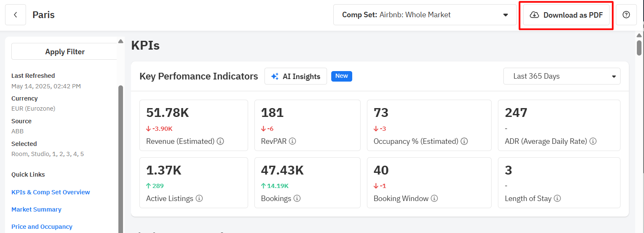Jump to Market Summary quick link
The height and width of the screenshot is (233, 644).
(37, 209)
